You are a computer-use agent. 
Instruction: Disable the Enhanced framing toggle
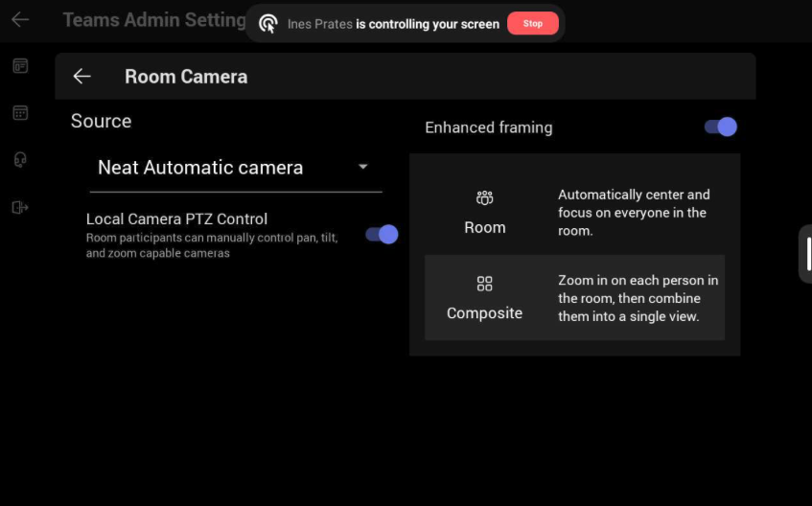[x=720, y=126]
